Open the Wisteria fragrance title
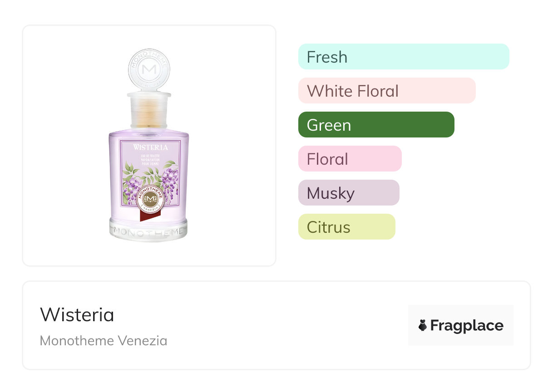The image size is (553, 392). (77, 314)
